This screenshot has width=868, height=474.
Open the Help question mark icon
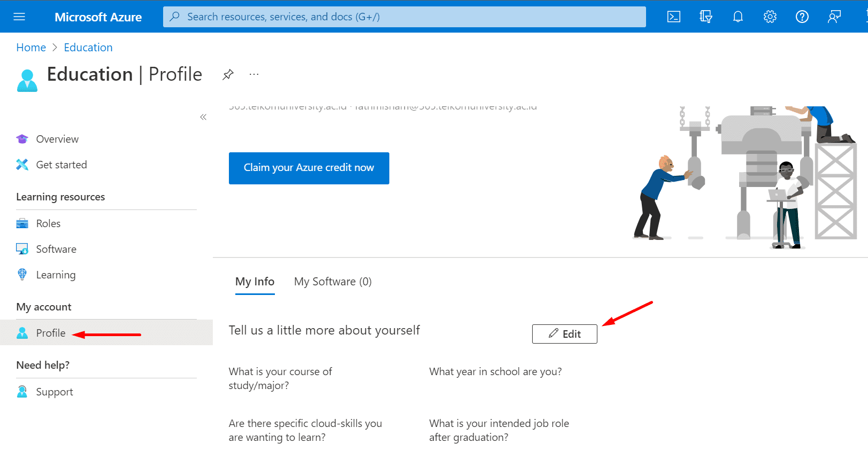point(802,17)
